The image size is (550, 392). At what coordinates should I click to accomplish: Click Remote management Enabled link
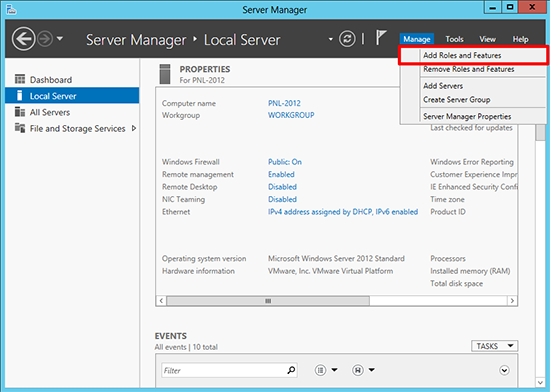click(x=281, y=174)
